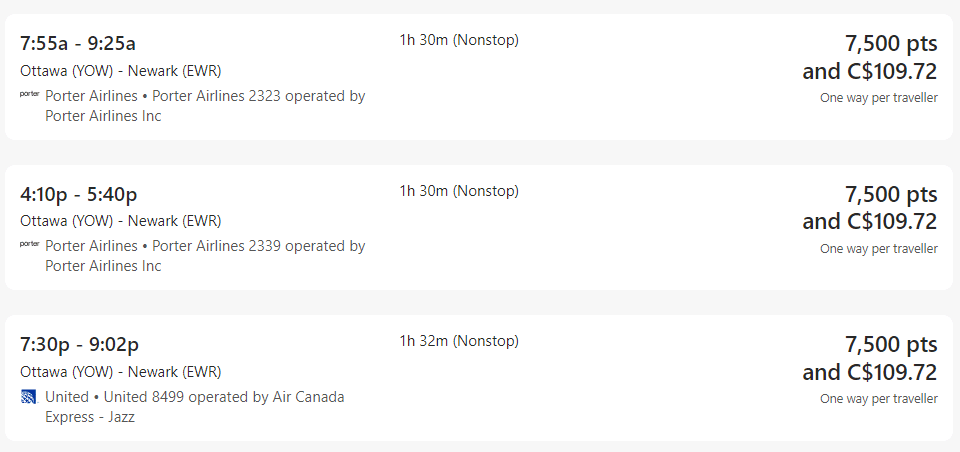Click the Ottawa (YOW) - Newark (EWR) route on the 4:10p flight
The height and width of the screenshot is (452, 960).
tap(120, 221)
